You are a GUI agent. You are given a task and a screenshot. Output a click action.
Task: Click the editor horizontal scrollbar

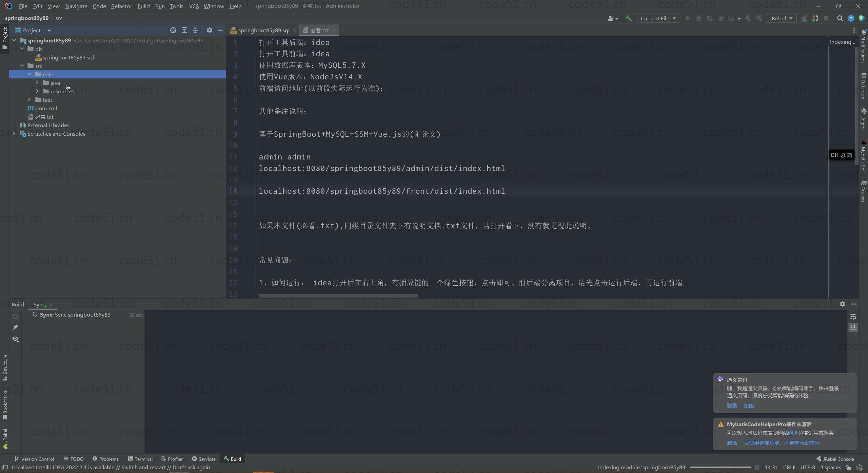click(339, 296)
